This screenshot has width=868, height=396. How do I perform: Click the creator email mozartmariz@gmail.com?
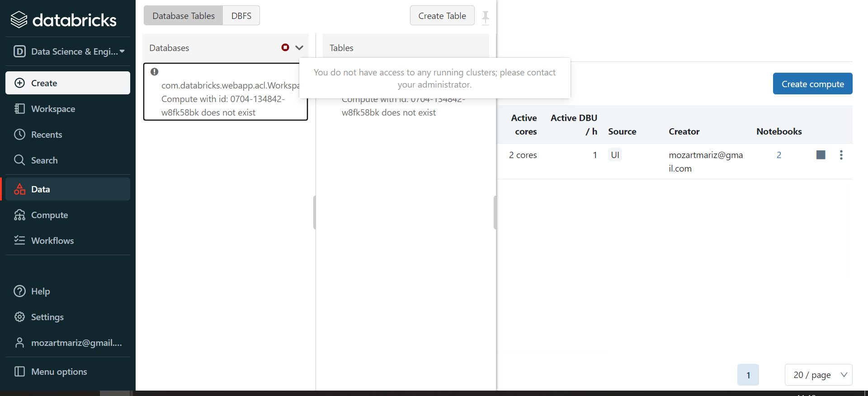coord(706,162)
